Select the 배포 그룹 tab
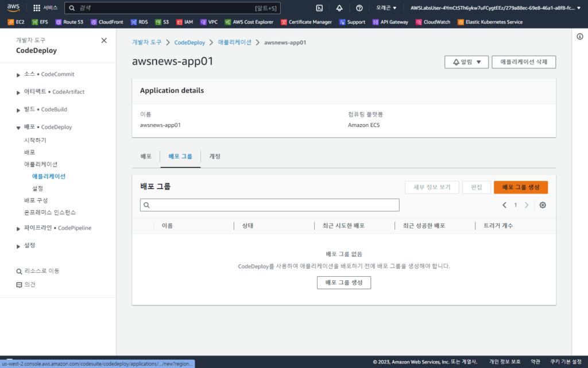Viewport: 588px width, 368px height. [180, 156]
